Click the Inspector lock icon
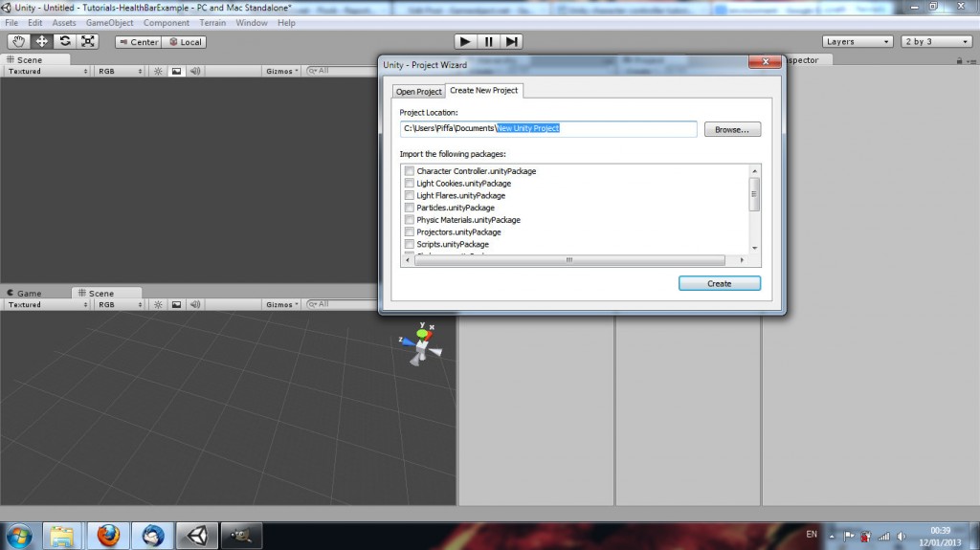This screenshot has width=980, height=550. [959, 60]
